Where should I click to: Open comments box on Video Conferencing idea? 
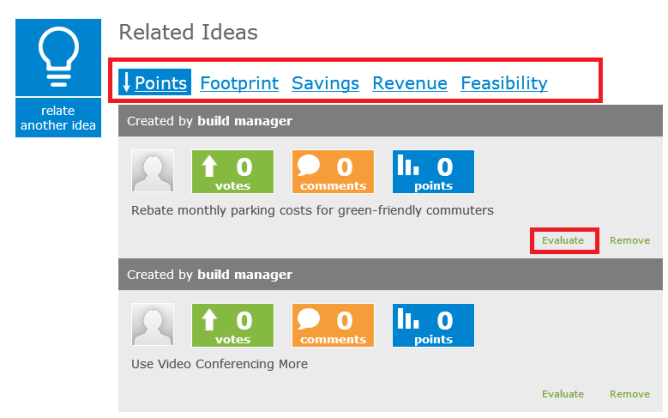click(333, 325)
